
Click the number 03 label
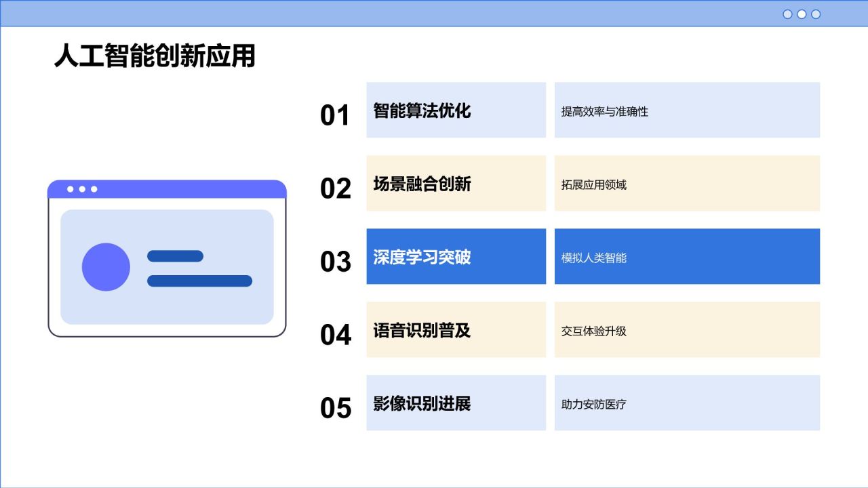336,262
